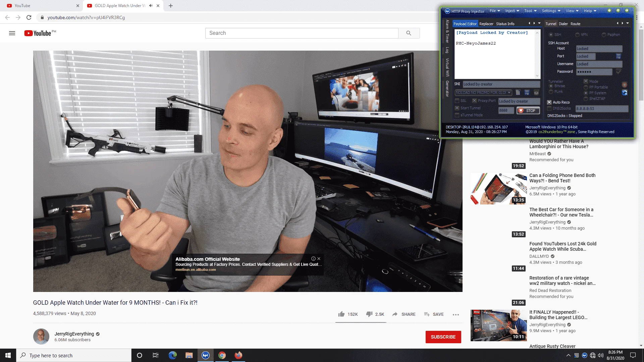Click the trash bin icon next to the config dropdown
Viewport: 644px width, 362px height.
tap(536, 93)
